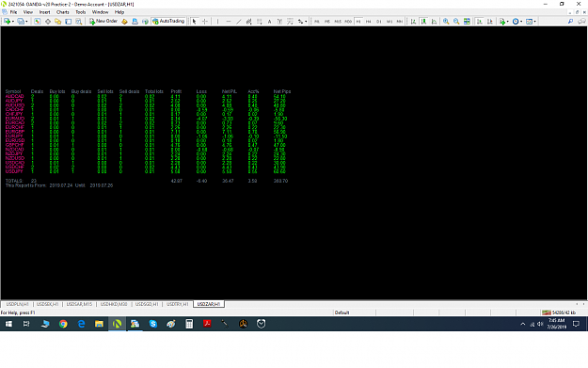This screenshot has height=368, width=588.
Task: Set chart type to bar chart
Action: (x=413, y=22)
